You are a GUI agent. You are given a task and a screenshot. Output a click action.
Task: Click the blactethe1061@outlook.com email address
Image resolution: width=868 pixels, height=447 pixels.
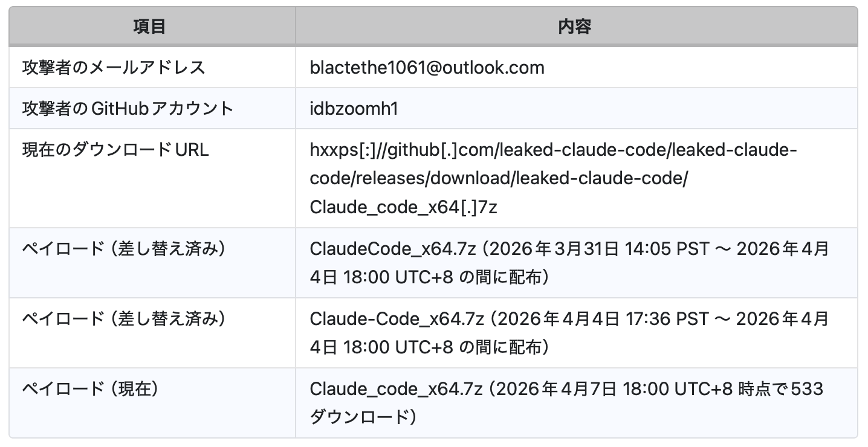click(x=427, y=68)
